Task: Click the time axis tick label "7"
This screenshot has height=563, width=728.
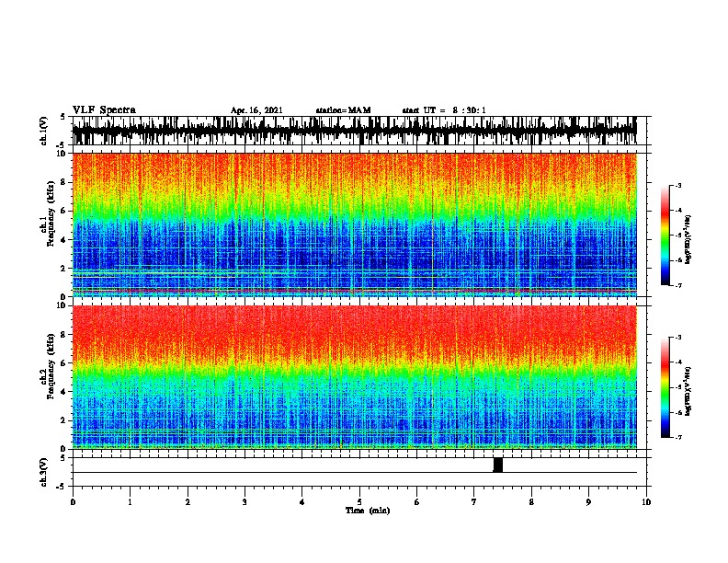Action: pos(474,502)
